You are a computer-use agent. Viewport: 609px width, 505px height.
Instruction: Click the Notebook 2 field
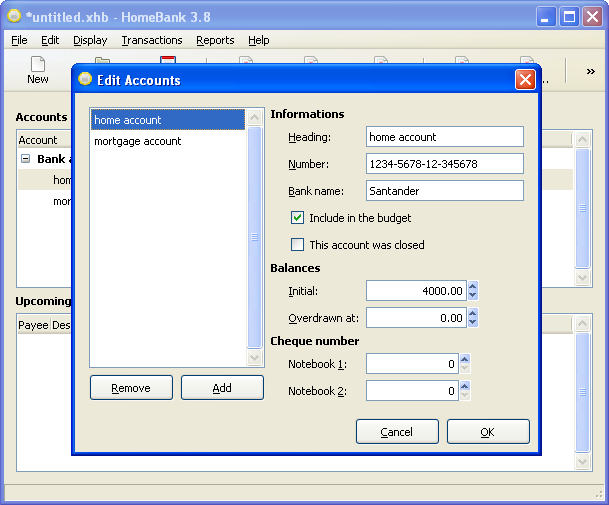click(412, 391)
